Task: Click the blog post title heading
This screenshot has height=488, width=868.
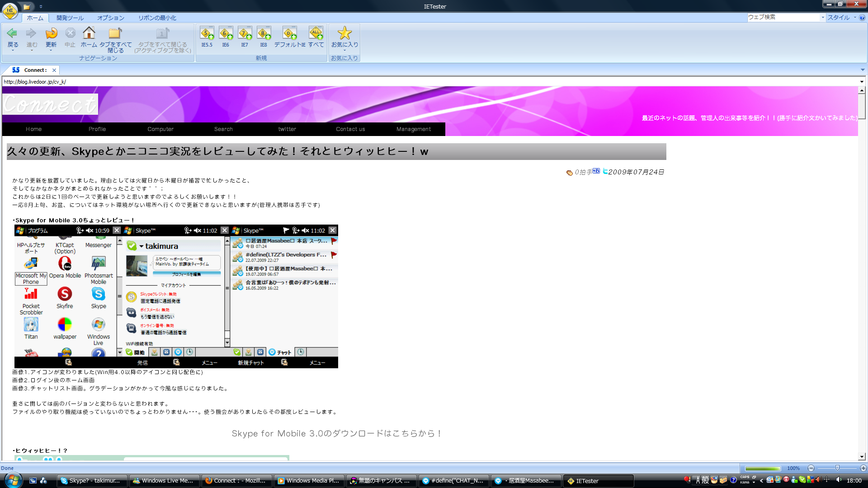Action: click(217, 151)
